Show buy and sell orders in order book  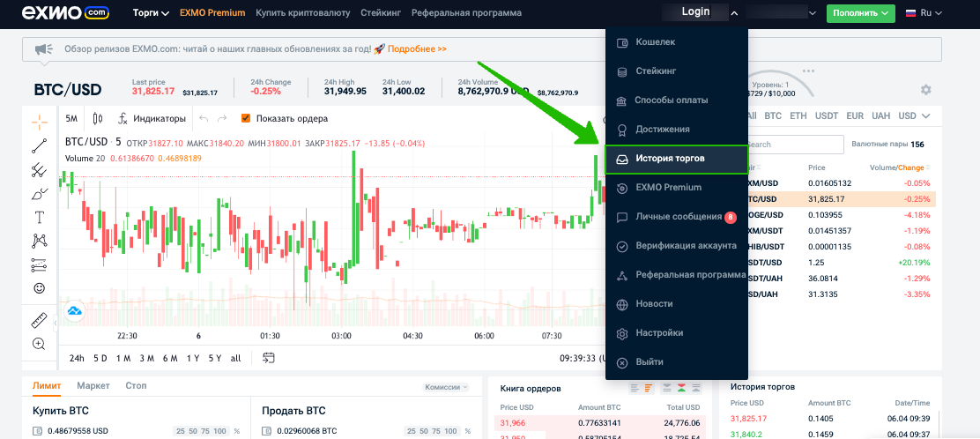[682, 389]
